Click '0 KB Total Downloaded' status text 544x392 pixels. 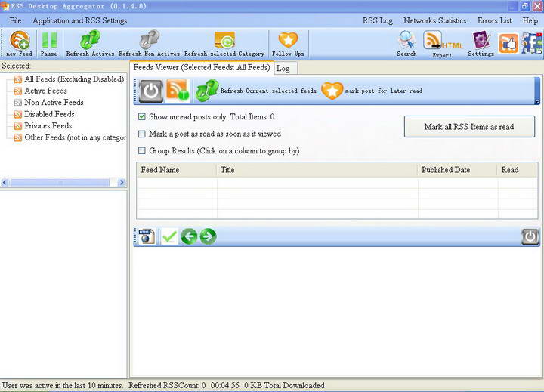[284, 385]
